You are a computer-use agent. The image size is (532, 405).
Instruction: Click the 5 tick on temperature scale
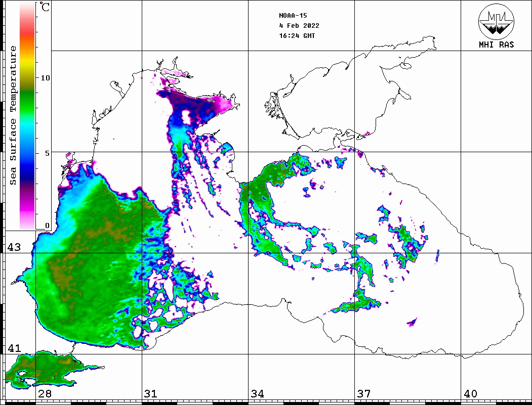click(x=47, y=153)
